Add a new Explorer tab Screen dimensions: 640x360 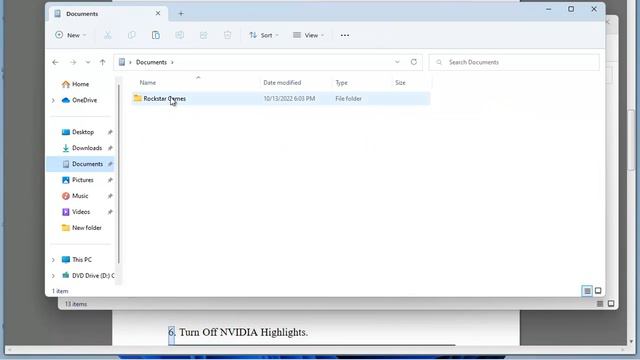coord(181,13)
